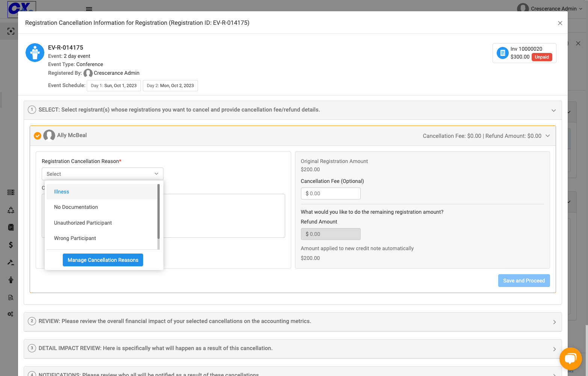Screen dimensions: 588x376
Task: Open the person icon in left sidebar
Action: pyautogui.click(x=11, y=280)
